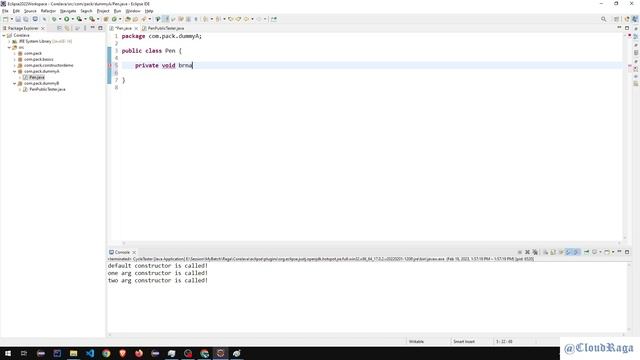640x360 pixels.
Task: Click the editor text on line 5
Action: point(164,65)
